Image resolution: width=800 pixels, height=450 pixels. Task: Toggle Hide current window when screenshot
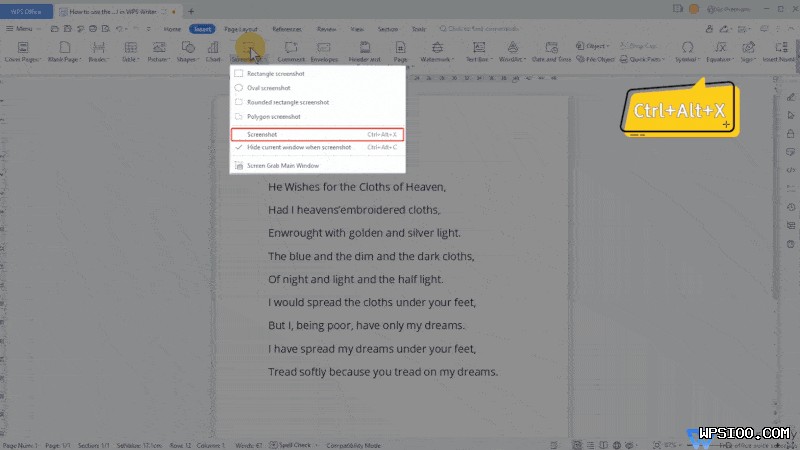point(298,147)
